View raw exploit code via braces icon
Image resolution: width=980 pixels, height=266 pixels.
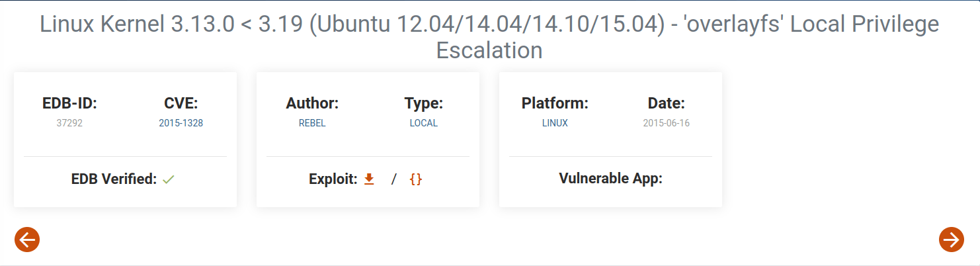[416, 179]
